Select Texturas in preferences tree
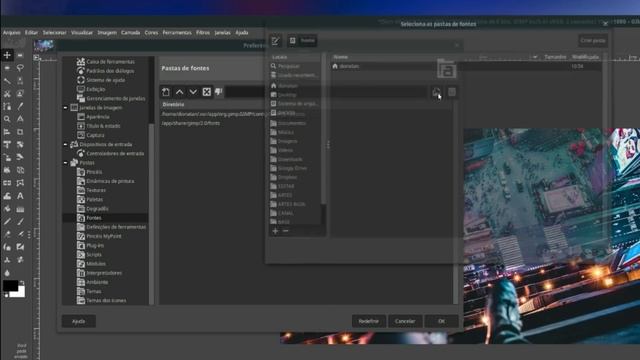 click(96, 190)
